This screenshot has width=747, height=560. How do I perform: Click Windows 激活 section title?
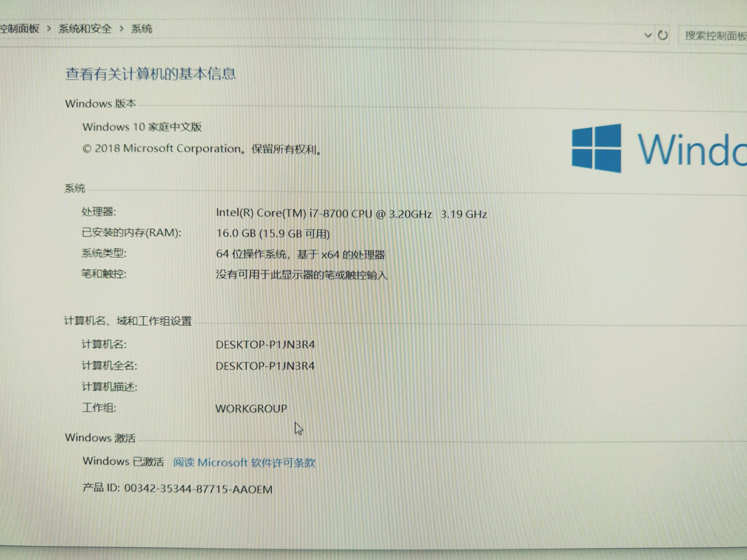click(100, 438)
